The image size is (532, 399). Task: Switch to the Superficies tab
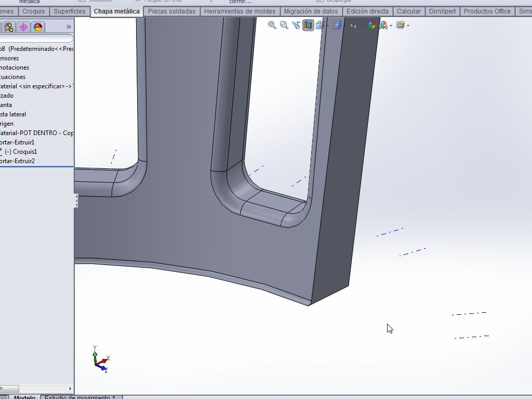click(69, 11)
